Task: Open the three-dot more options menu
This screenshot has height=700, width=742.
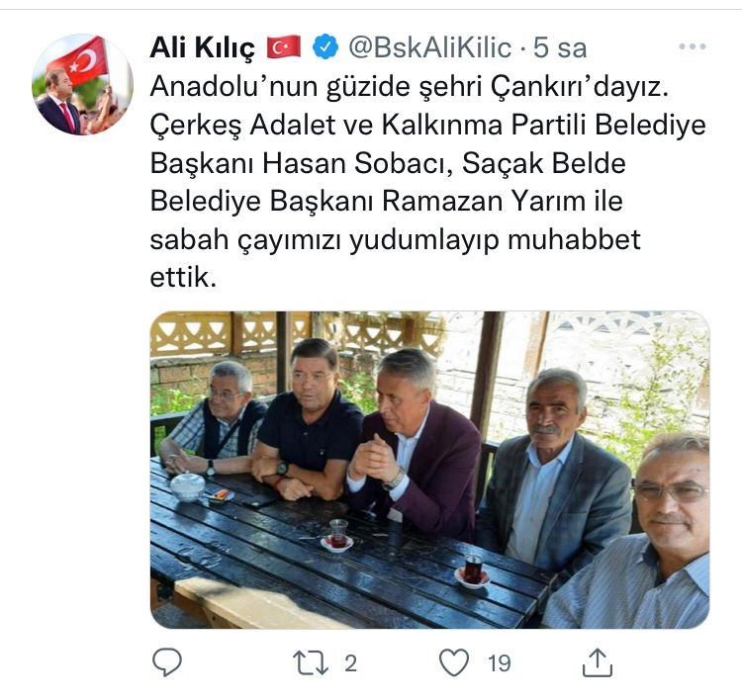Action: coord(693,46)
